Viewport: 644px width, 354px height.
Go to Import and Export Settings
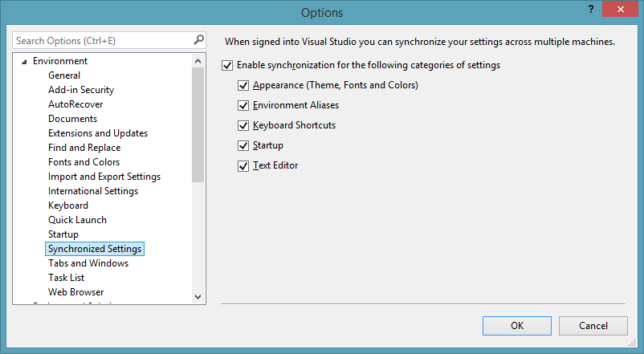pyautogui.click(x=104, y=177)
